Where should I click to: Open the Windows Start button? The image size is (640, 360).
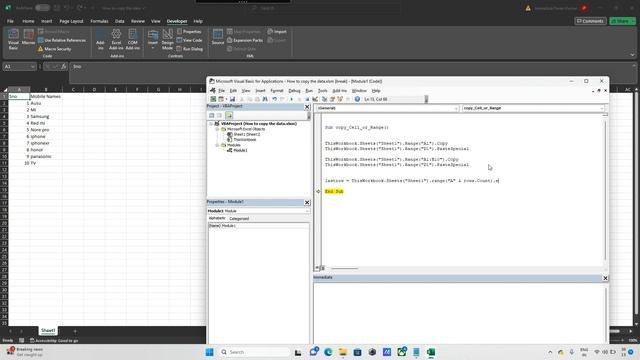209,352
